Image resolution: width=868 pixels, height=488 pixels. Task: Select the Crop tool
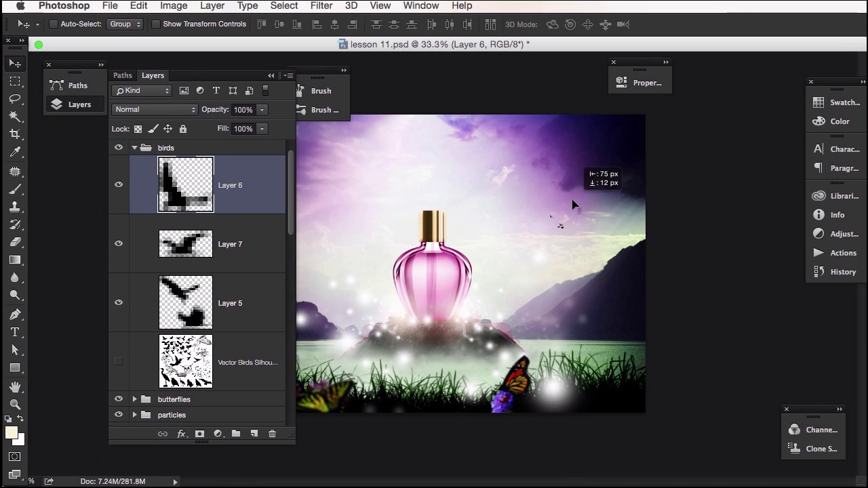click(x=15, y=134)
